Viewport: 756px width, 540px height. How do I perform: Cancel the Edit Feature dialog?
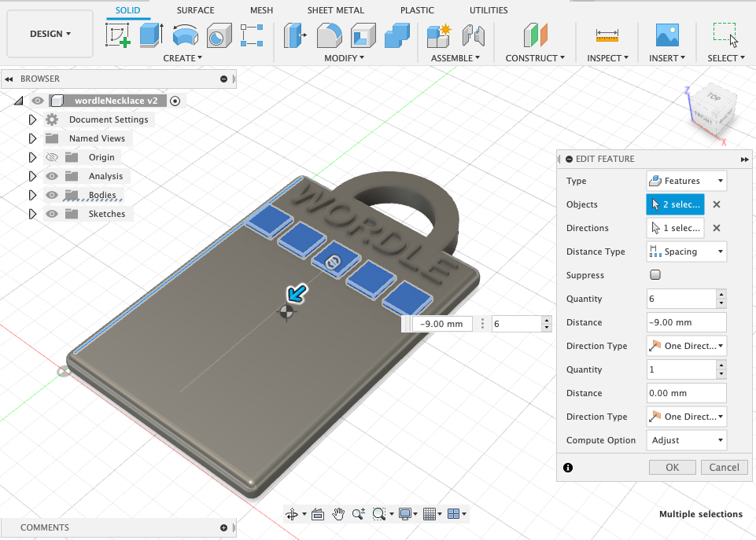pyautogui.click(x=724, y=467)
